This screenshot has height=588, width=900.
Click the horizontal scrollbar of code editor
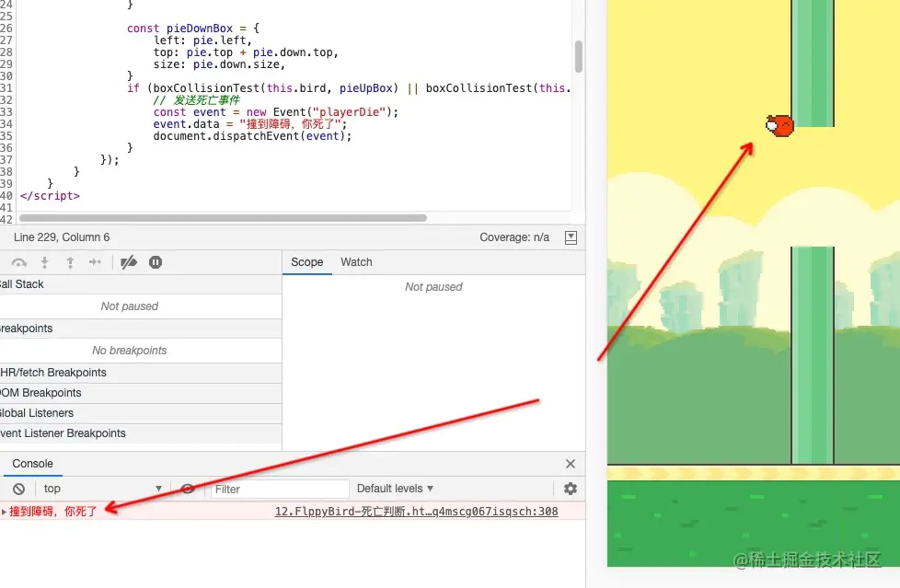click(x=223, y=218)
